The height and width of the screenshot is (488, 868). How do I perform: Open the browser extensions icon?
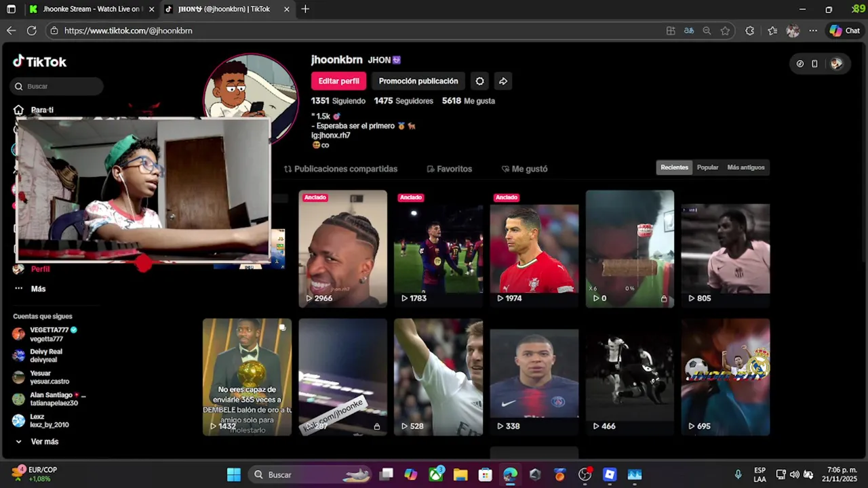pos(749,30)
